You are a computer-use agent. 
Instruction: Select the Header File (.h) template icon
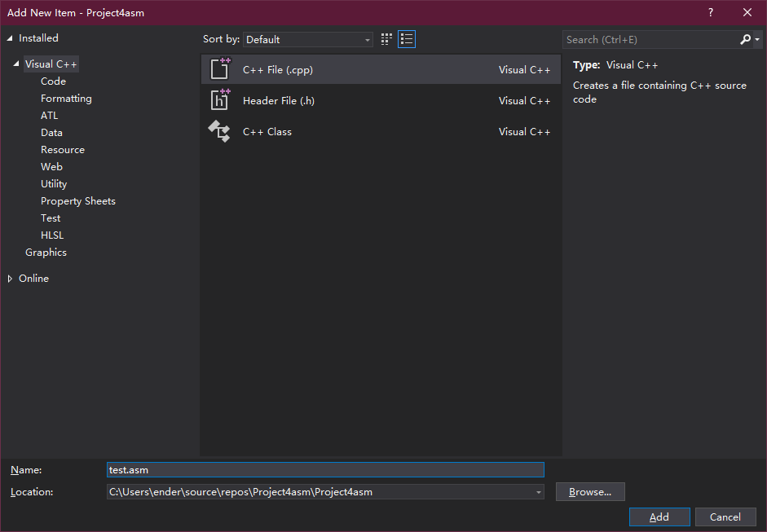pos(220,100)
